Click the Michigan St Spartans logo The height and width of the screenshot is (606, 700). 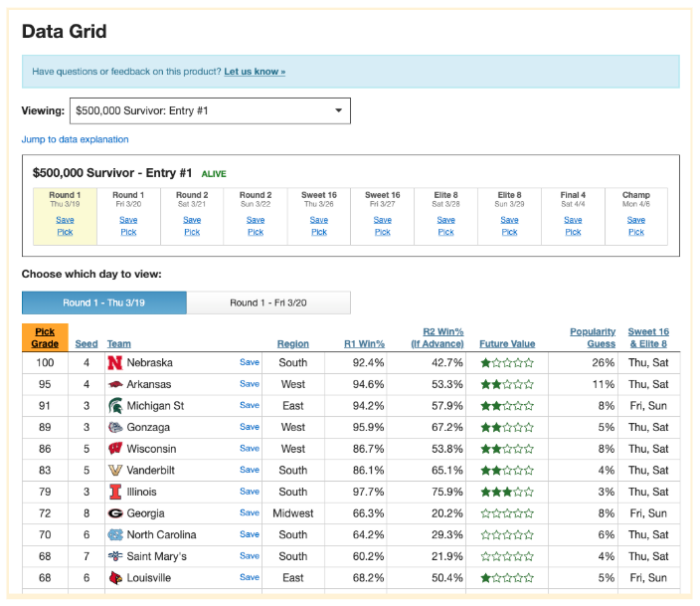click(x=115, y=406)
